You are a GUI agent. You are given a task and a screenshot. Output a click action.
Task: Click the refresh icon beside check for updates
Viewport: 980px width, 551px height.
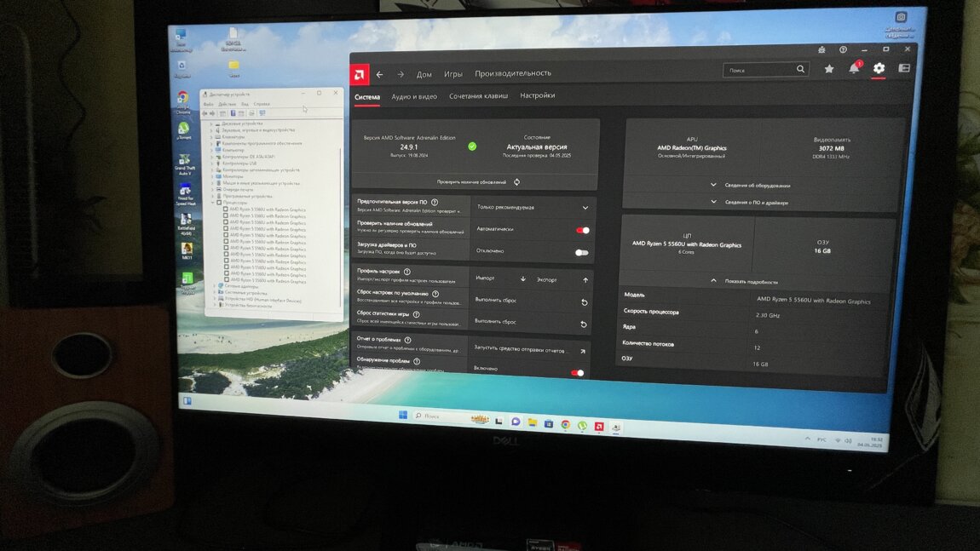click(x=516, y=182)
